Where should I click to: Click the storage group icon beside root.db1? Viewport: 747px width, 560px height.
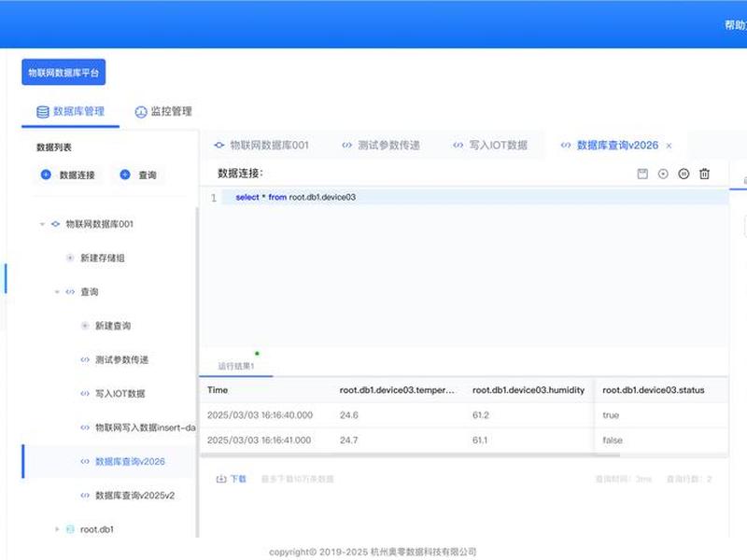[x=70, y=529]
